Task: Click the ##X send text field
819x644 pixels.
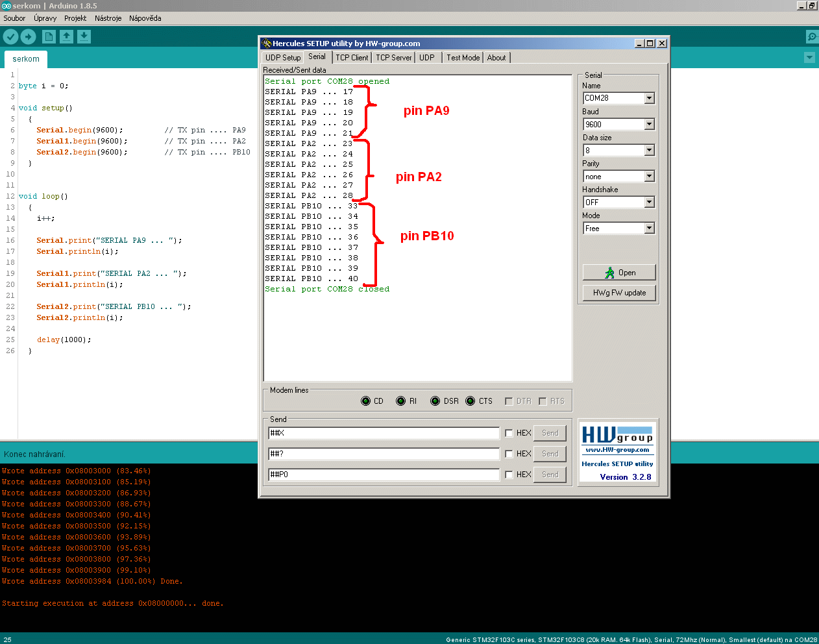Action: [x=383, y=433]
